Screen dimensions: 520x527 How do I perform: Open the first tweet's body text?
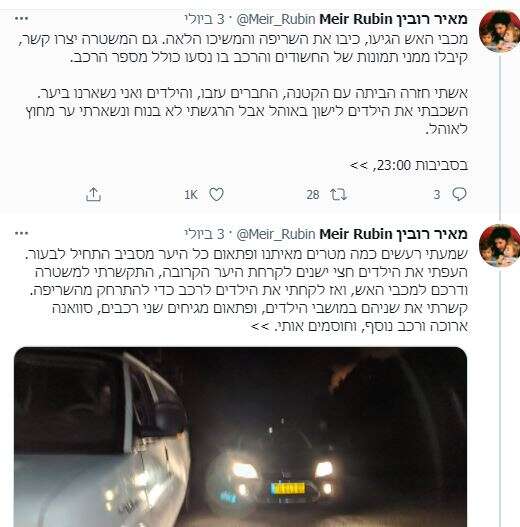click(243, 102)
